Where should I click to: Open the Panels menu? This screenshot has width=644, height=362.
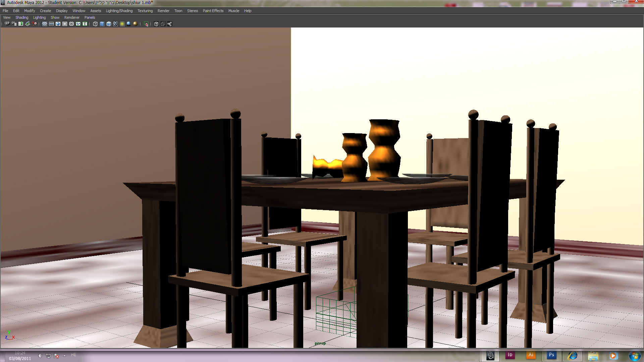tap(90, 17)
